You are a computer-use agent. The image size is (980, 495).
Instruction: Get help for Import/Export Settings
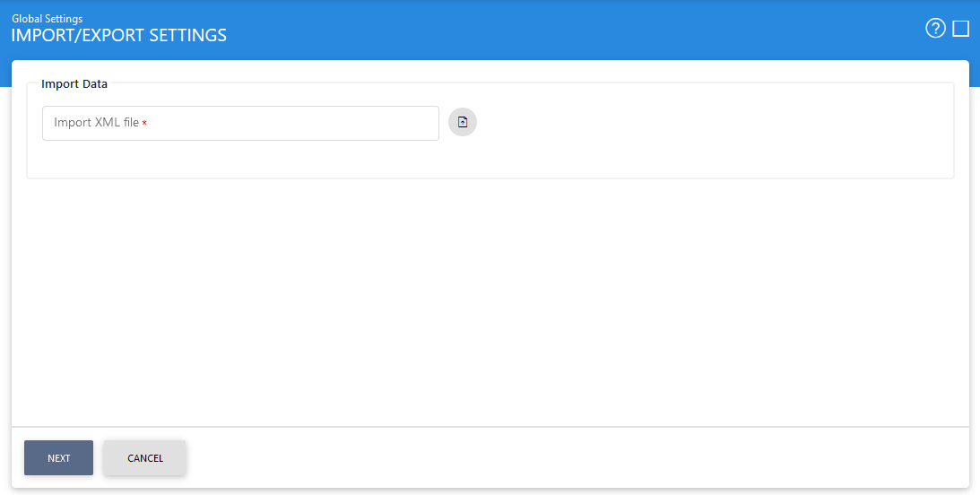[935, 29]
